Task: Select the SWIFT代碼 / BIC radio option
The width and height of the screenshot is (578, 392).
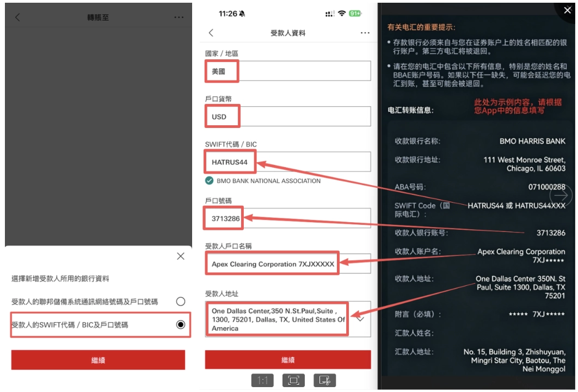Action: 180,324
